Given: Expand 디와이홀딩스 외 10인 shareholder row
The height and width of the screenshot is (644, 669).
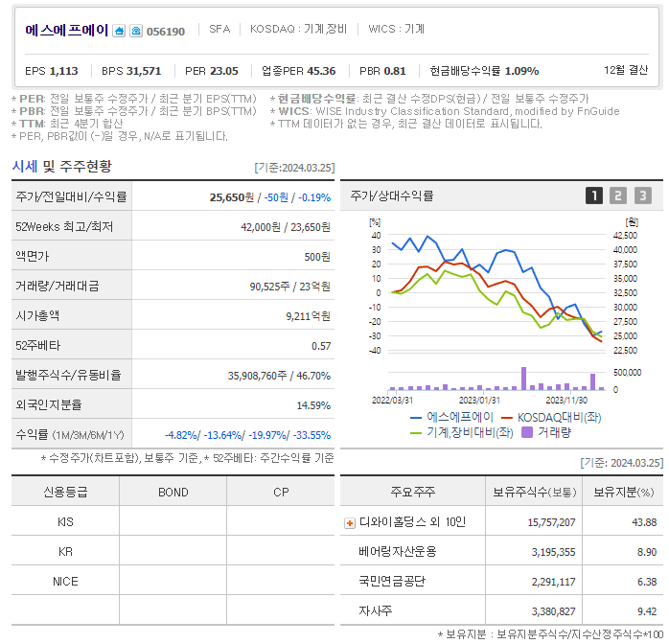Looking at the screenshot, I should tap(350, 523).
